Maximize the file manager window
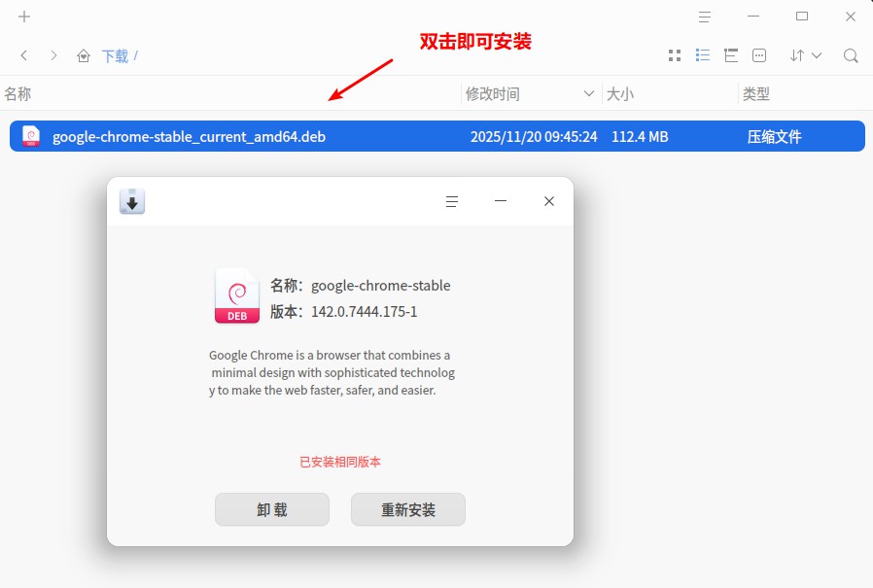Viewport: 873px width, 588px height. click(802, 17)
